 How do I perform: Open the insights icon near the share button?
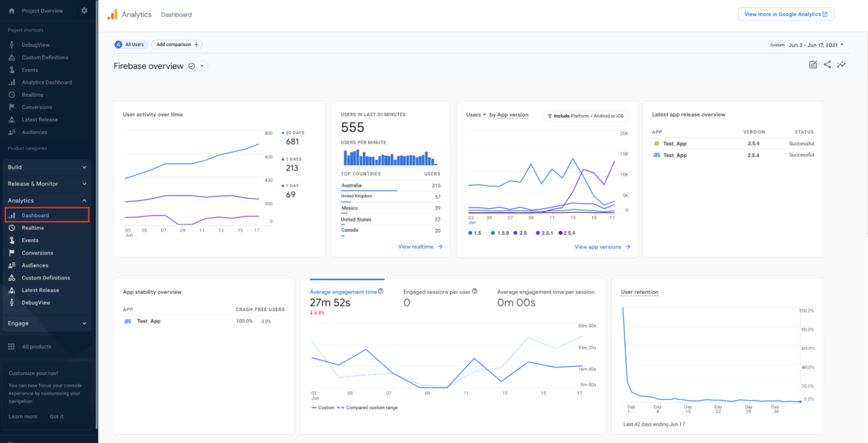[842, 65]
